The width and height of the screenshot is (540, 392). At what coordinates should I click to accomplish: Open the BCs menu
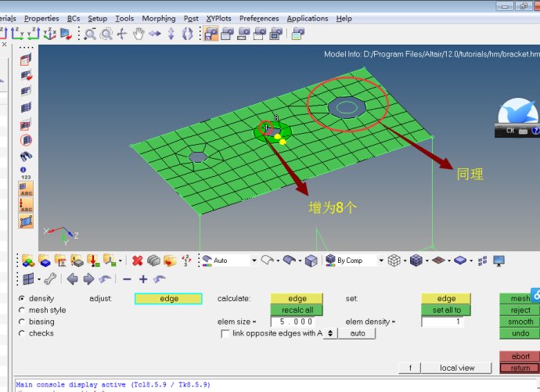click(x=74, y=19)
